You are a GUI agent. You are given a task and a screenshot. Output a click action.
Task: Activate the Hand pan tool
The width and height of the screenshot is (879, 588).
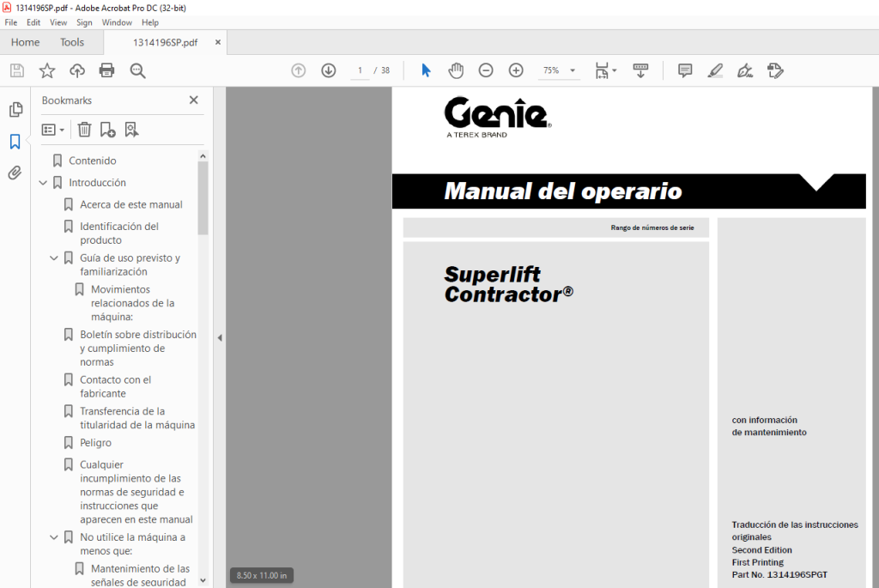[x=456, y=70]
